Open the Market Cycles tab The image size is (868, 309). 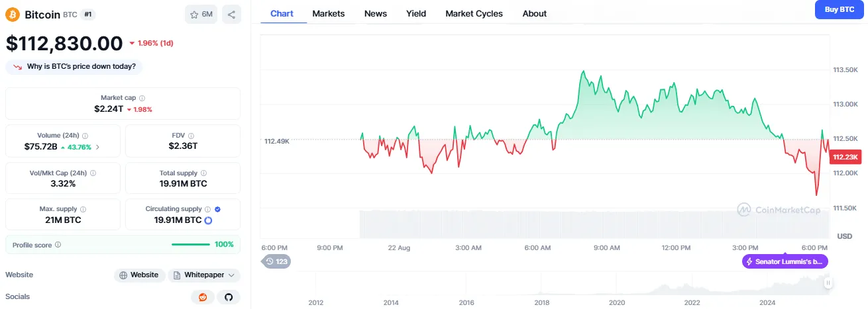pyautogui.click(x=474, y=13)
